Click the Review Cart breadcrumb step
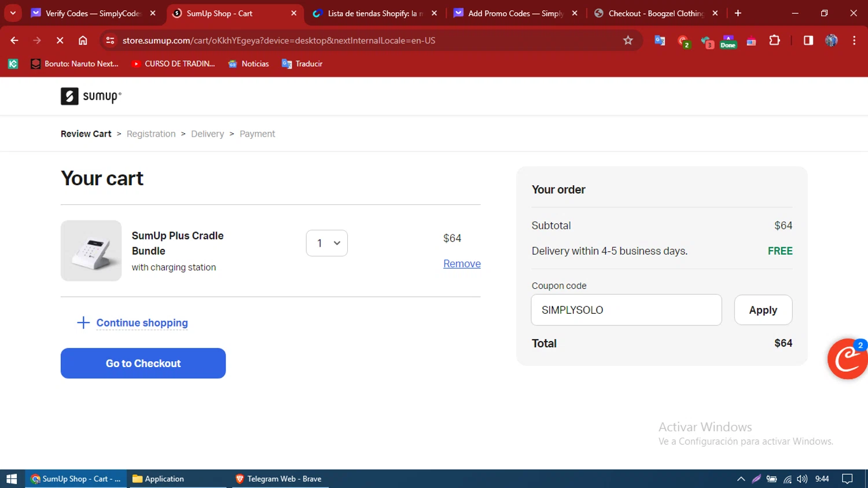The height and width of the screenshot is (488, 868). (x=86, y=134)
